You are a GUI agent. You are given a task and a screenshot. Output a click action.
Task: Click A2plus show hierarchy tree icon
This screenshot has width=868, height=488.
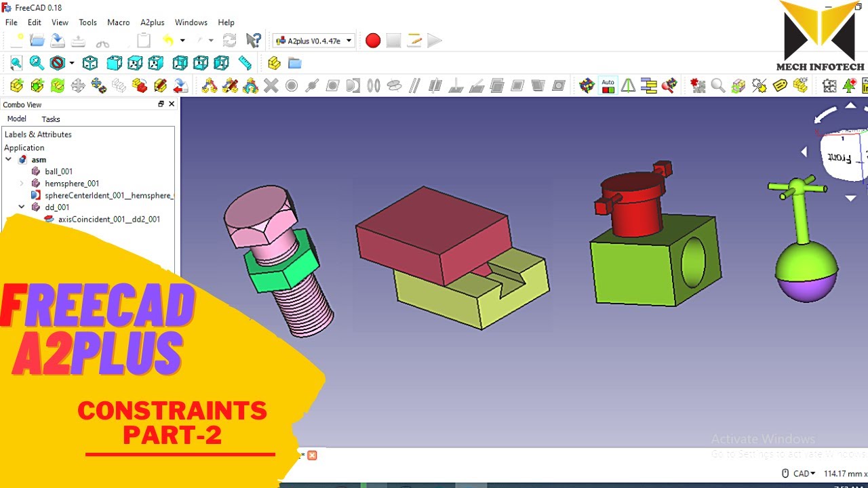pyautogui.click(x=649, y=85)
